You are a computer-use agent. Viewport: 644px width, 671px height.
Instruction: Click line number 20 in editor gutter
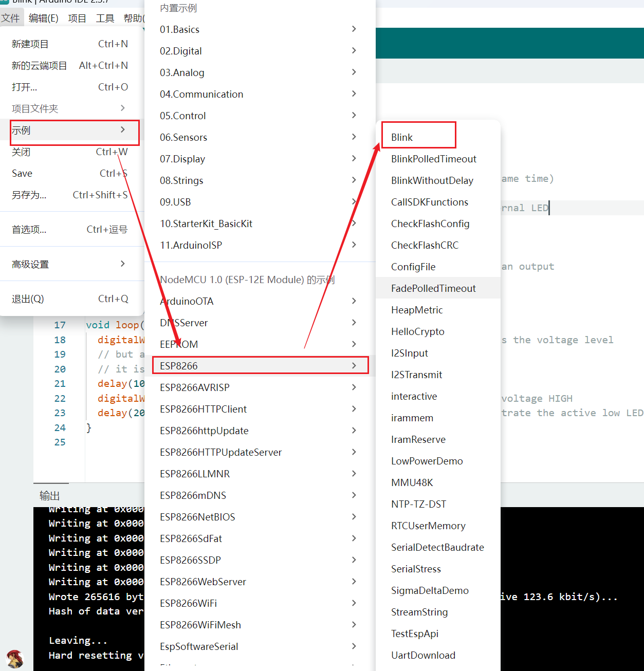point(60,369)
